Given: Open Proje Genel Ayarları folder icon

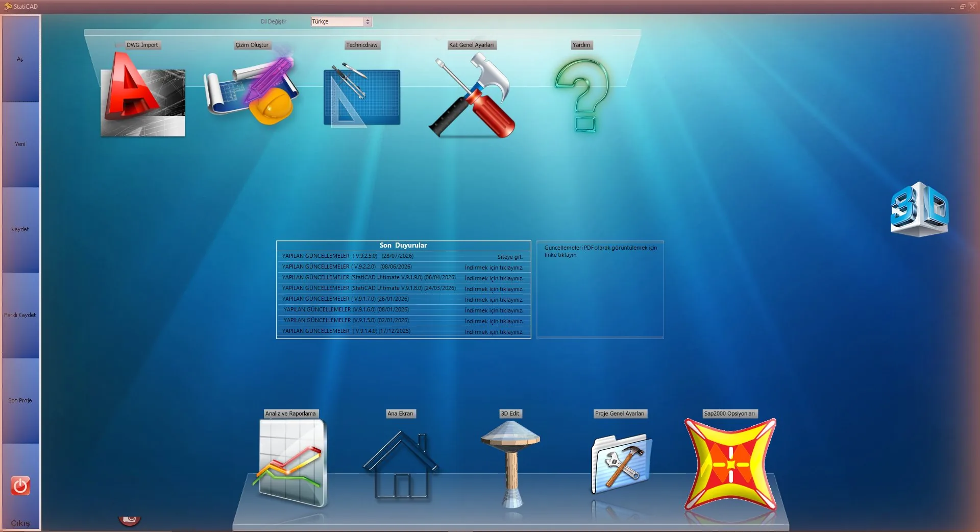Looking at the screenshot, I should [x=621, y=464].
